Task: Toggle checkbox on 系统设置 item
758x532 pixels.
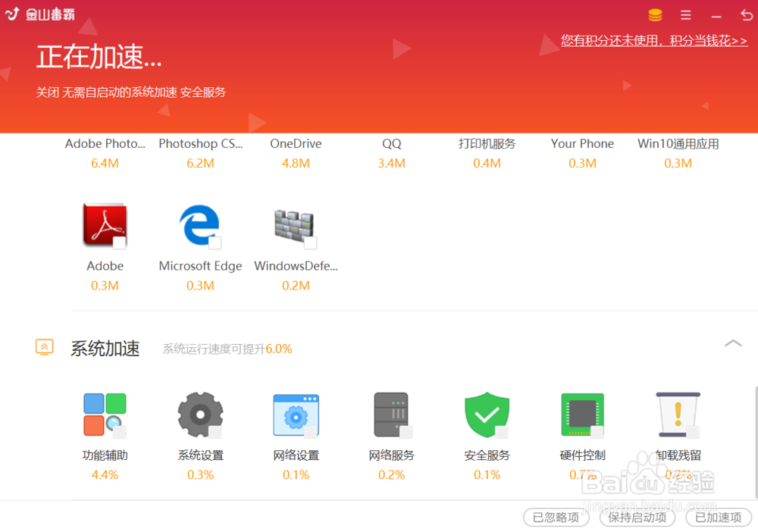Action: (215, 432)
